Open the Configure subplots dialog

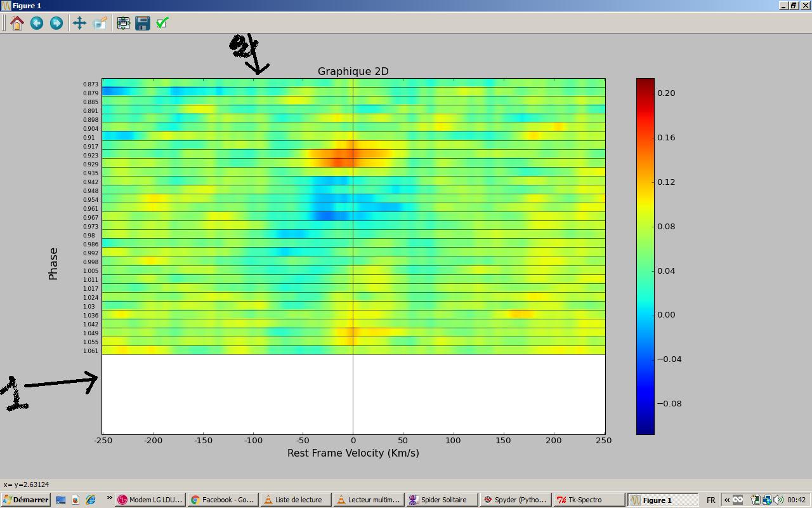[x=123, y=23]
